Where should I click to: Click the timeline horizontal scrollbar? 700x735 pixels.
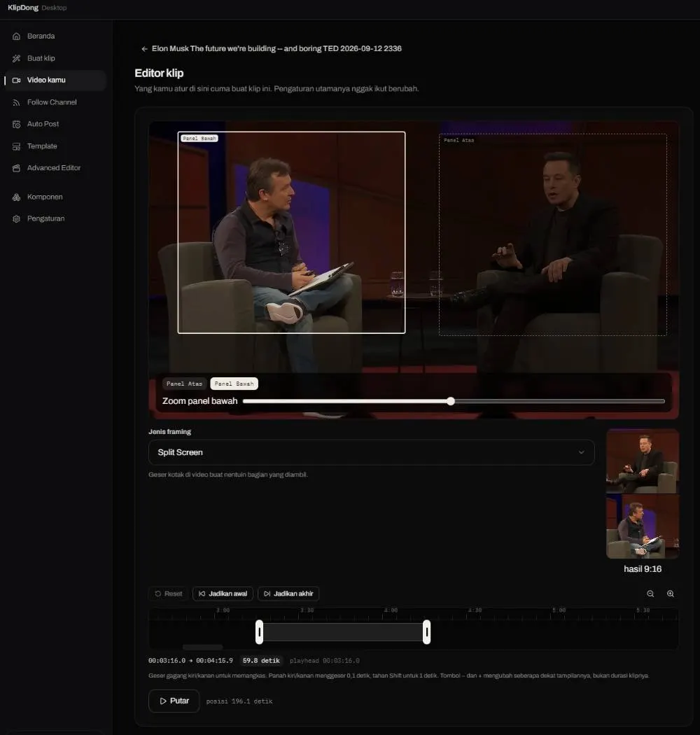coord(202,647)
